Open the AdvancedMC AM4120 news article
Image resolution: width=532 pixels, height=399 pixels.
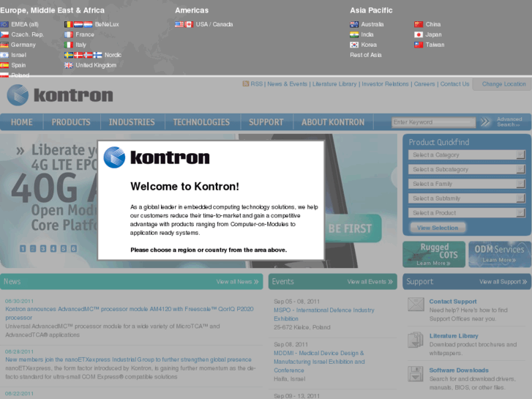(x=130, y=313)
